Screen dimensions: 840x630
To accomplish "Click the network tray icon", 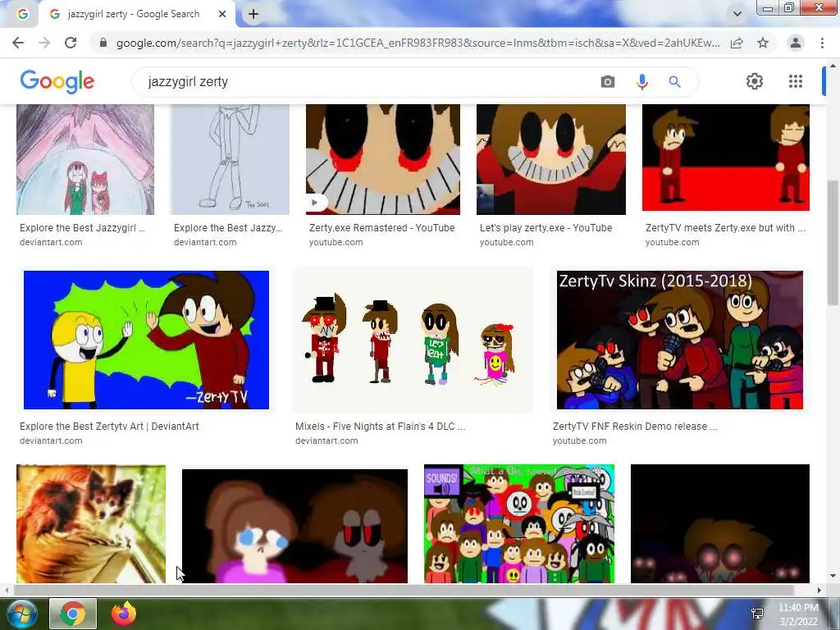I will pyautogui.click(x=757, y=614).
